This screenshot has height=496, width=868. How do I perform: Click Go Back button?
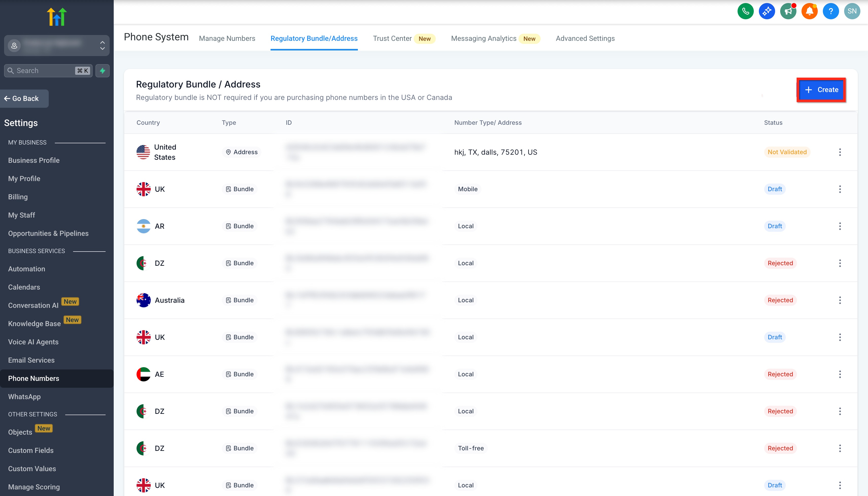(x=24, y=98)
